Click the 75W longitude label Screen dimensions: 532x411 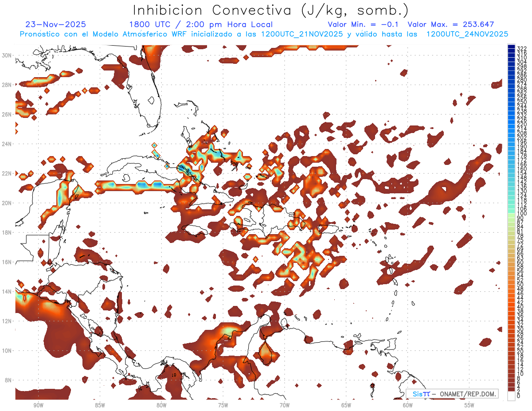[223, 406]
